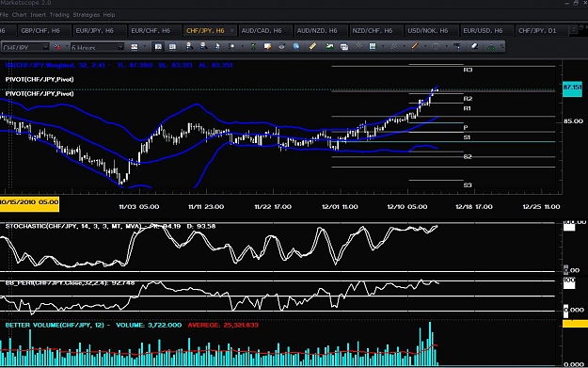Click the grey diagonal lines icon
This screenshot has height=368, width=588.
point(358,46)
